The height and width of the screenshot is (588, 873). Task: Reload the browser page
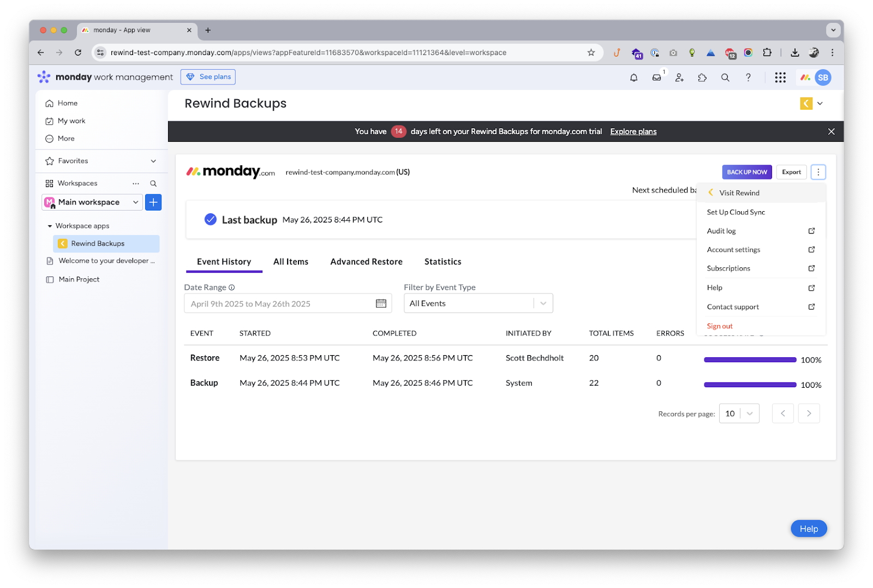78,52
